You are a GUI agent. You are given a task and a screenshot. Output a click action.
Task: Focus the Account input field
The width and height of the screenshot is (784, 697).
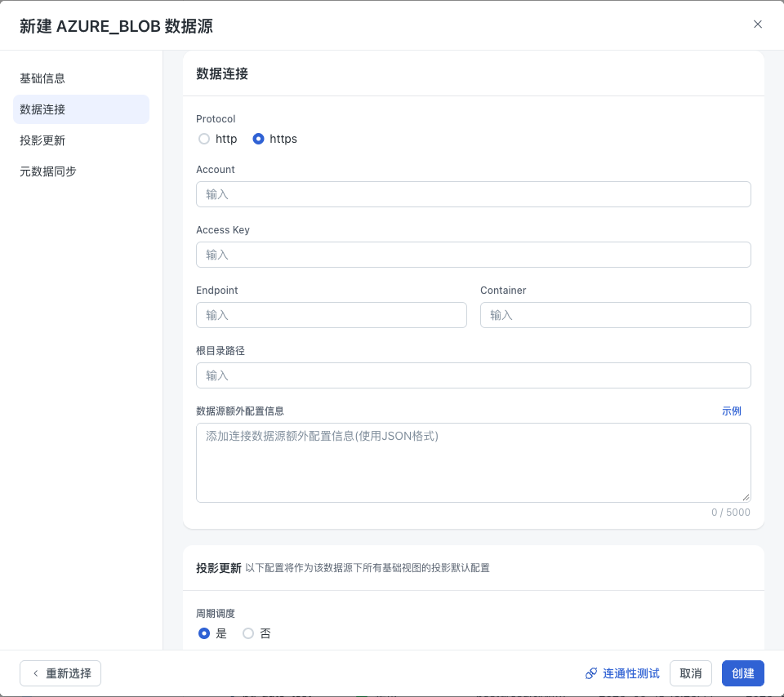point(473,194)
